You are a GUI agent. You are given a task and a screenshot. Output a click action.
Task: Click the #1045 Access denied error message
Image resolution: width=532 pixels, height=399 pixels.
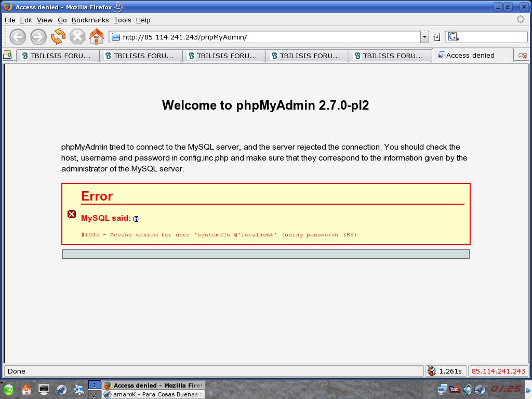click(x=219, y=234)
